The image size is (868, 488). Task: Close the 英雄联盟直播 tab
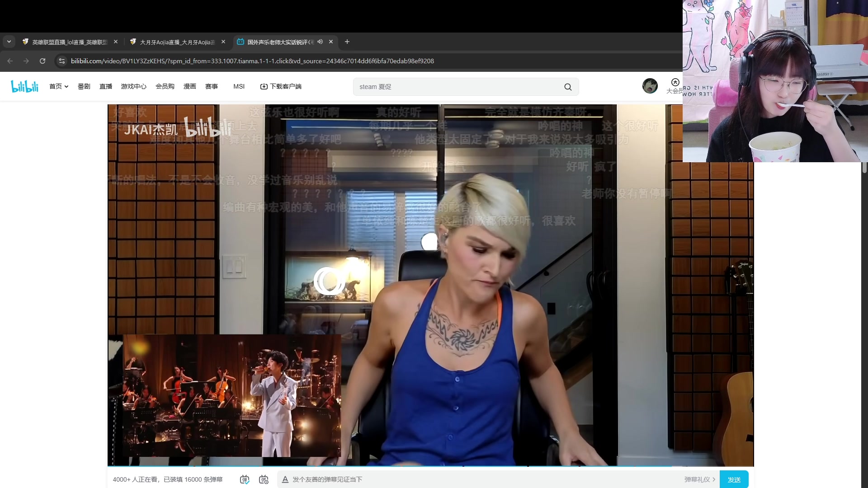pyautogui.click(x=116, y=42)
